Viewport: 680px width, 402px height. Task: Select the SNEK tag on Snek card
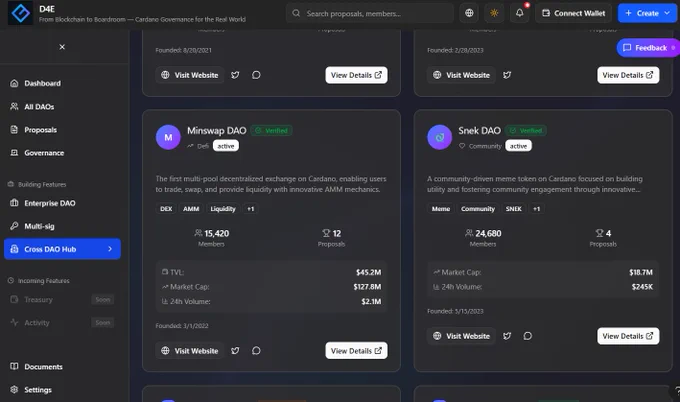pos(513,209)
